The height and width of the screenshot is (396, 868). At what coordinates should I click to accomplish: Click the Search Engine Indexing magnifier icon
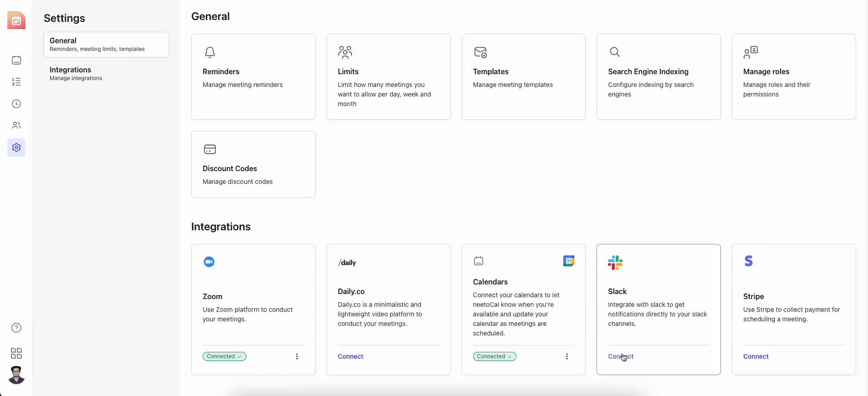tap(615, 52)
